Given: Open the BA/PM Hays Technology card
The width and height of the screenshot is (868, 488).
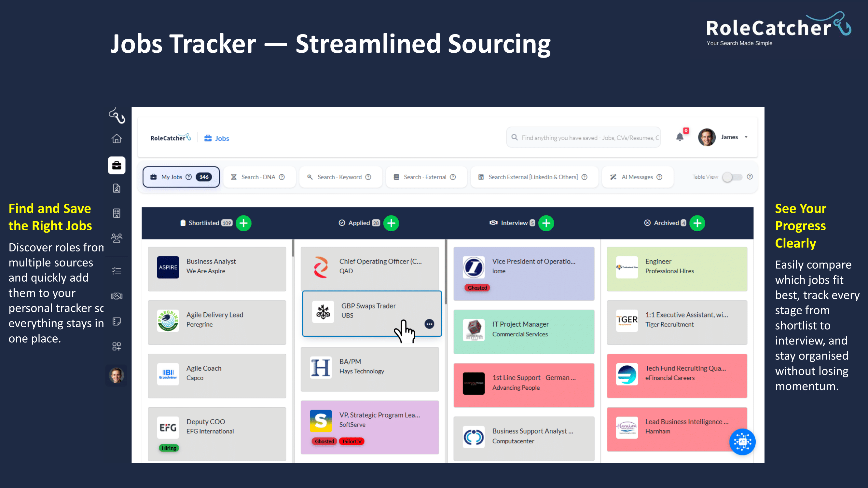Looking at the screenshot, I should click(370, 369).
